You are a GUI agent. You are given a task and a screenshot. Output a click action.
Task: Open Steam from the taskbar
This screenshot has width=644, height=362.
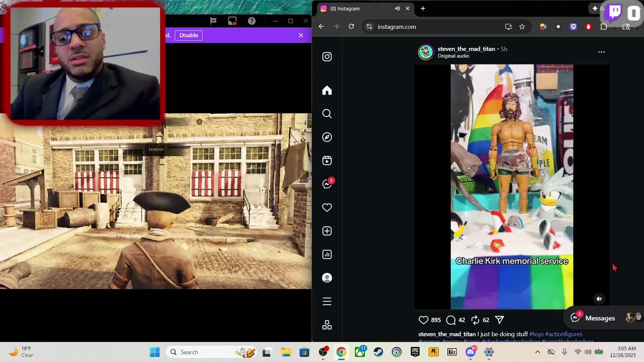click(x=378, y=352)
